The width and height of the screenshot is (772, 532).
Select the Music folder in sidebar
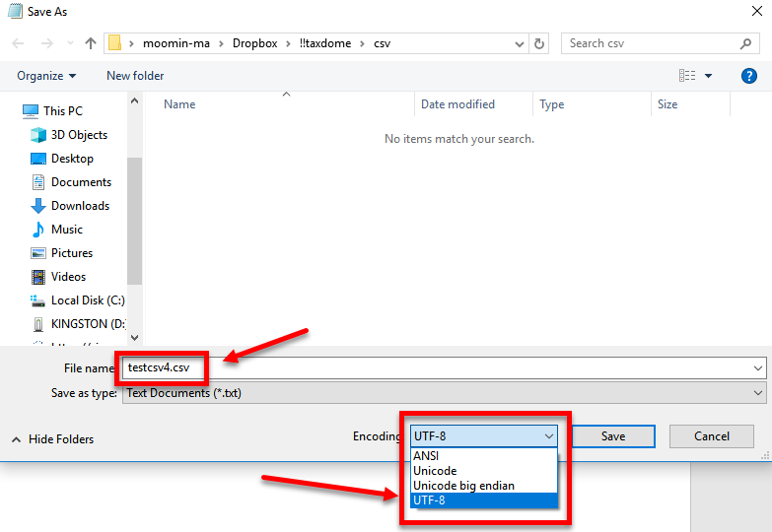(x=67, y=230)
